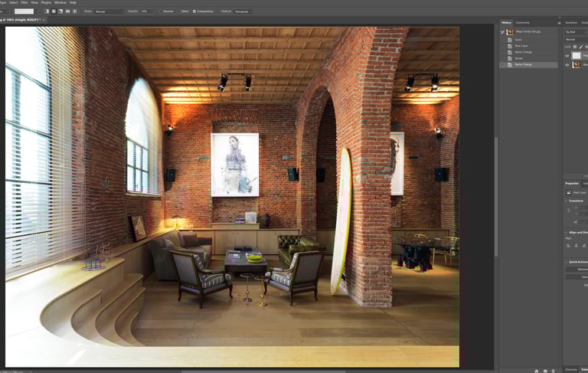Viewport: 588px width, 373px height.
Task: Open the Method dropdown set to Perceptual
Action: coord(243,11)
